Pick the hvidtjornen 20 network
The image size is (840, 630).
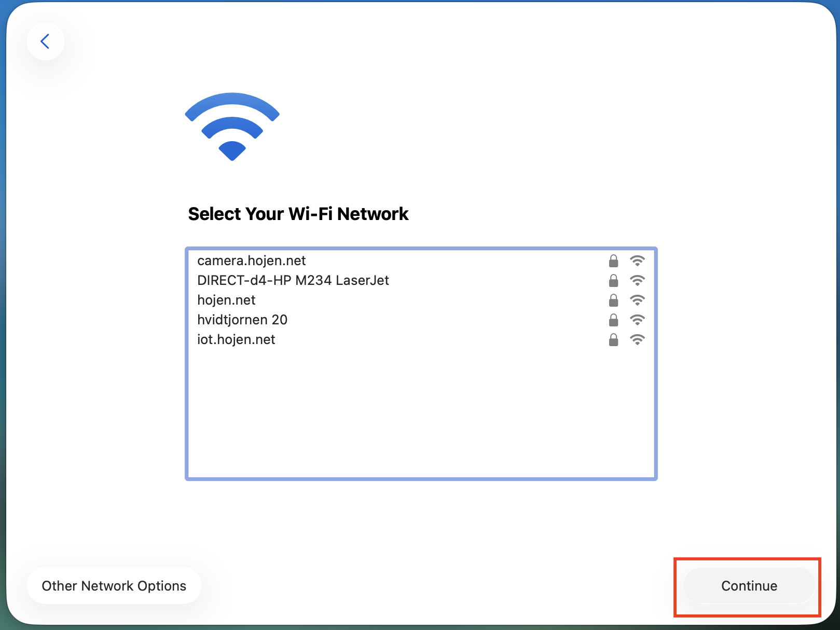click(x=242, y=320)
